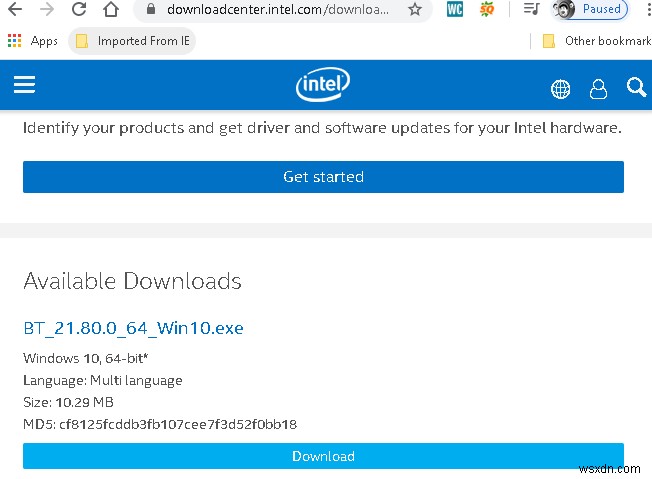Open the Other bookmarks folder
This screenshot has width=652, height=479.
coord(597,41)
